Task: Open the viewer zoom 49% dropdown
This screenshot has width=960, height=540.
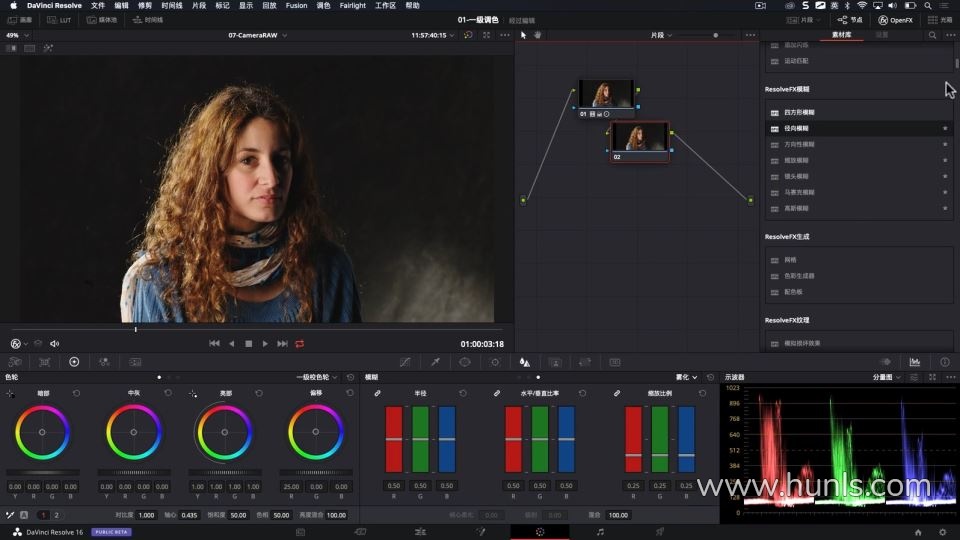Action: coord(17,36)
